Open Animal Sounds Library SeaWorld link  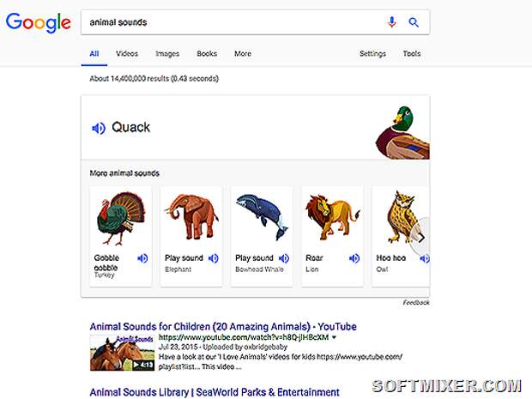click(x=215, y=392)
